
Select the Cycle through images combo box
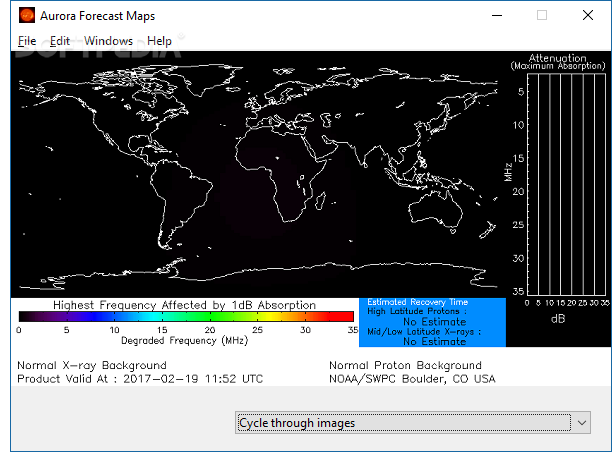413,423
